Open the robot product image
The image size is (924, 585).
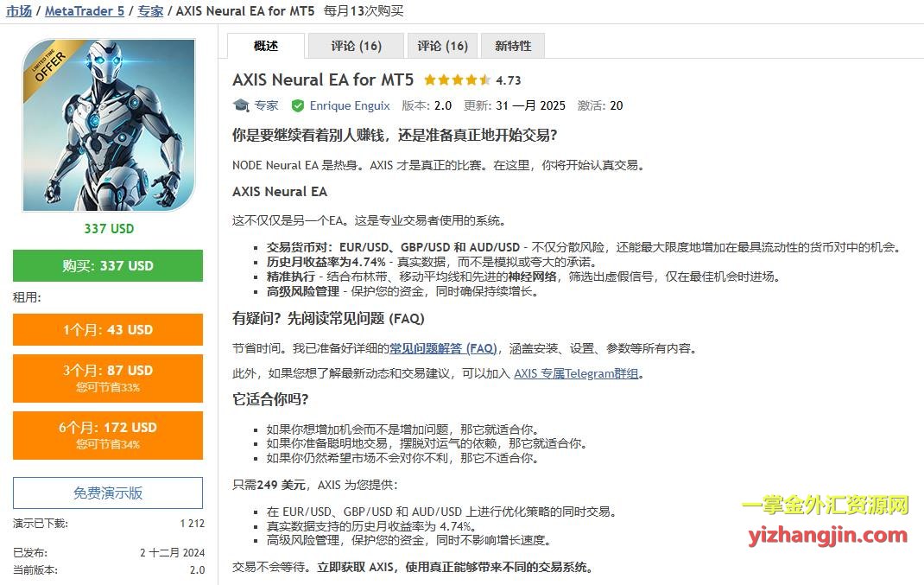(109, 125)
